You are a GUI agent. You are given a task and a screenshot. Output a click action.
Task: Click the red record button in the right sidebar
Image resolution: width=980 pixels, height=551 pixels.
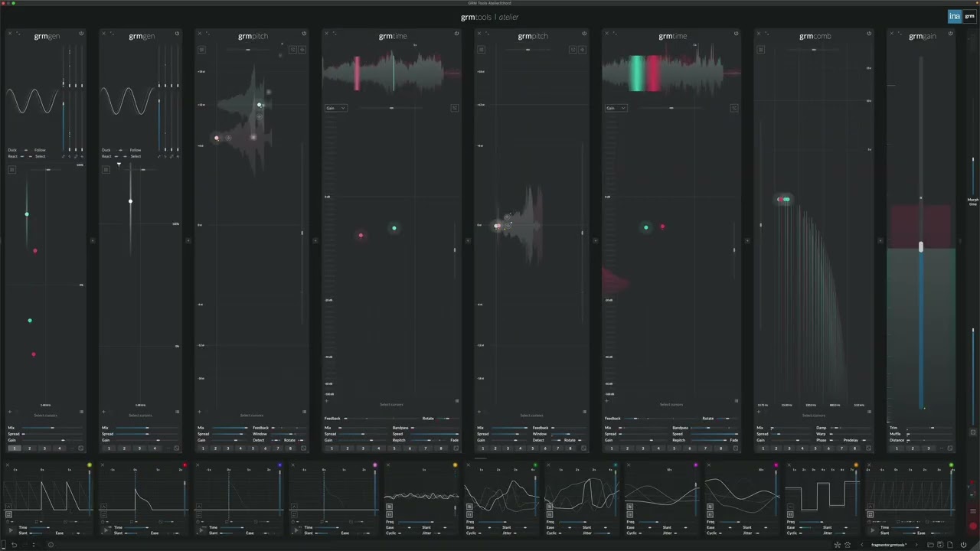pos(973,526)
